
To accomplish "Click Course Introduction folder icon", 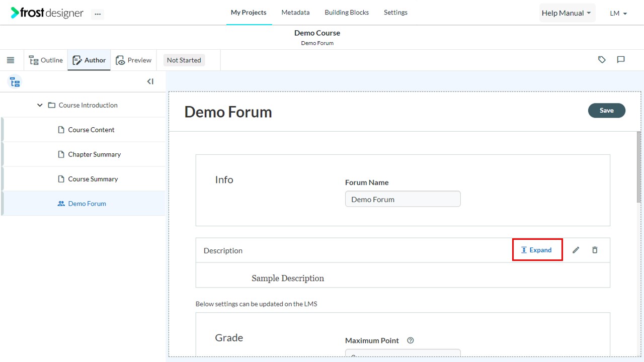I will coord(51,105).
